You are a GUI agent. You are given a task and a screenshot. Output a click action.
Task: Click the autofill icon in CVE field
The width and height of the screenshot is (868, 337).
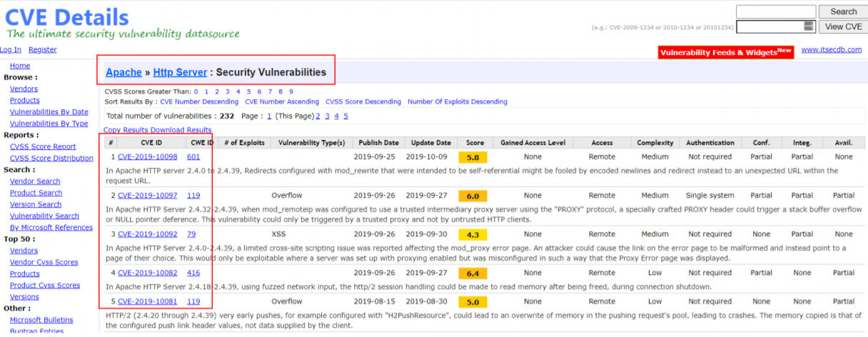[x=808, y=26]
